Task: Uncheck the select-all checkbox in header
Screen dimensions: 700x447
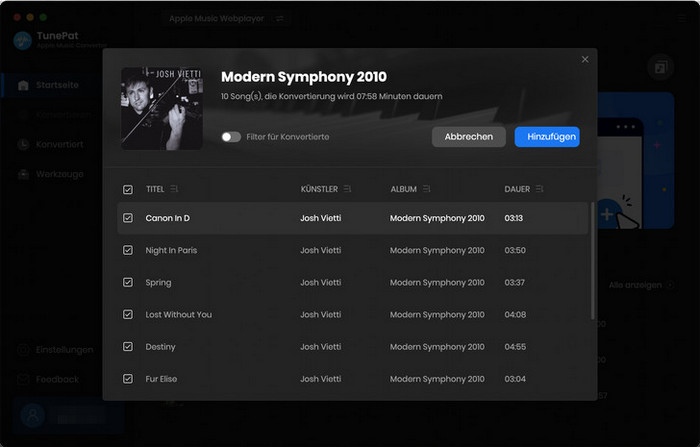Action: coord(128,189)
